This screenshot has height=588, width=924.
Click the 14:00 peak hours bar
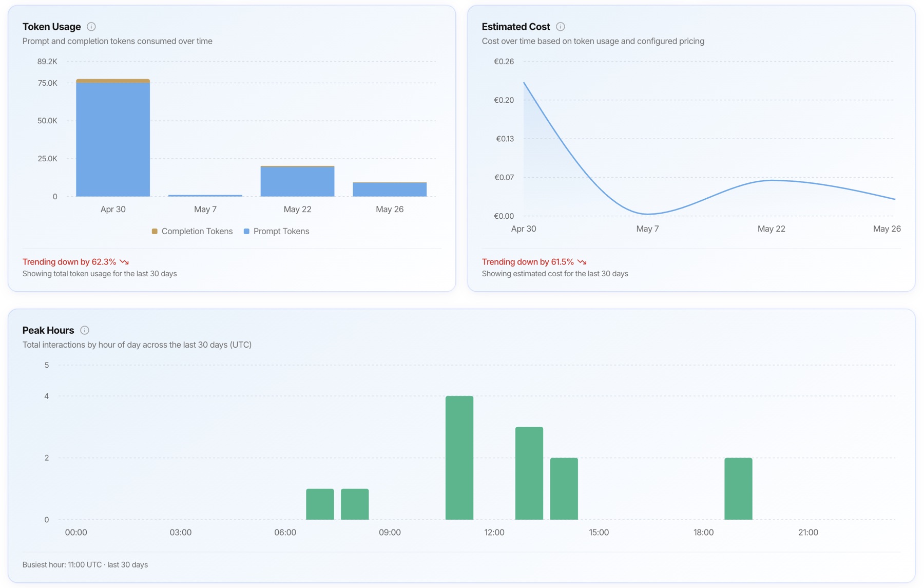pos(564,488)
